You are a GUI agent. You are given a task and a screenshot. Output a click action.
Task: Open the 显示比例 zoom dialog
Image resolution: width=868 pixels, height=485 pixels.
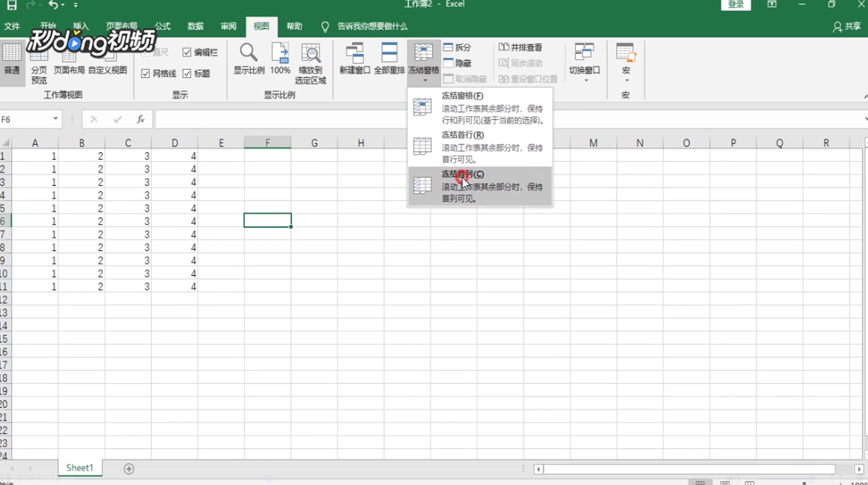click(248, 60)
